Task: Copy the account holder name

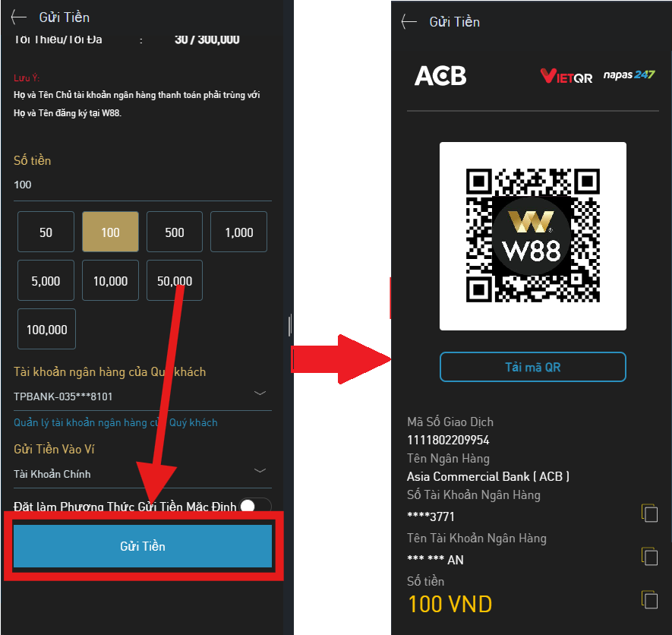Action: 649,556
